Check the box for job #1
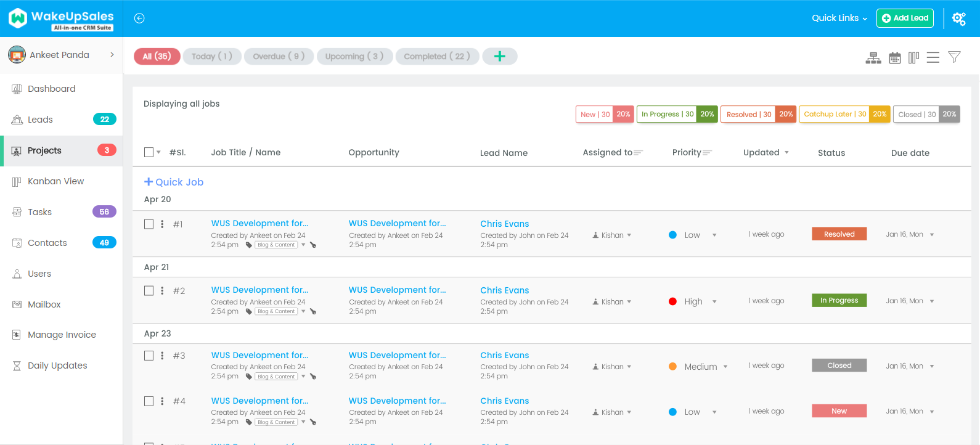This screenshot has width=980, height=445. point(149,224)
